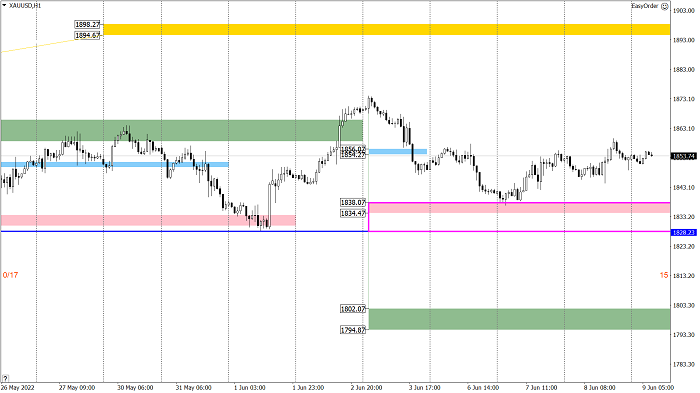Click 1883.00 on the price scale

coord(684,70)
